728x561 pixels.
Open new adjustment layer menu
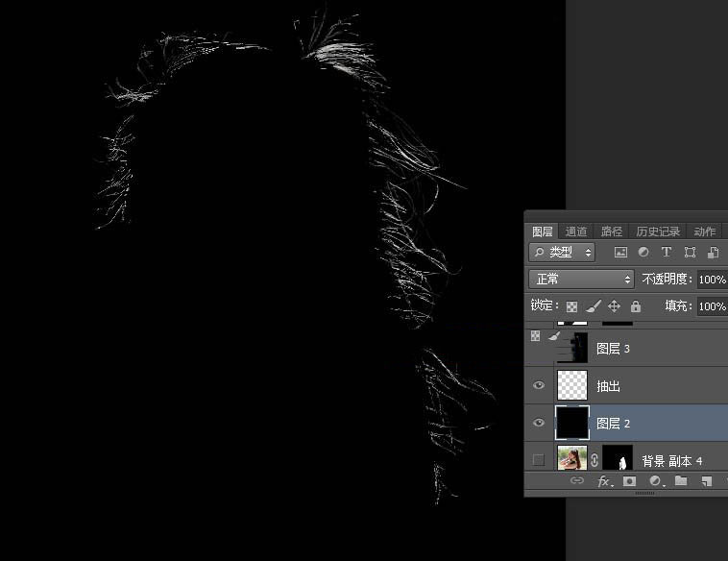coord(655,481)
